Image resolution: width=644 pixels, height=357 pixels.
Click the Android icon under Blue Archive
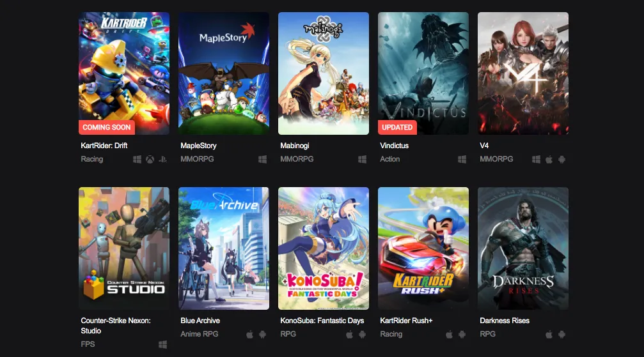click(x=262, y=335)
